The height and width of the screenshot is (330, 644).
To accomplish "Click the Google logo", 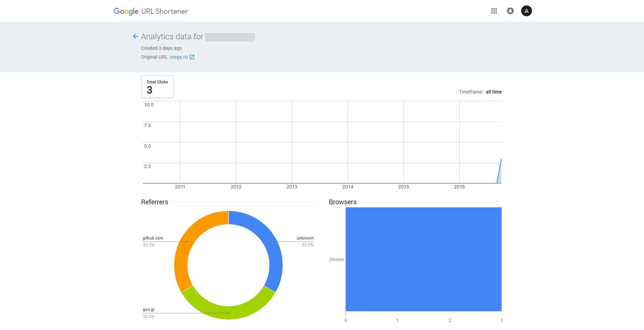I will (x=126, y=12).
